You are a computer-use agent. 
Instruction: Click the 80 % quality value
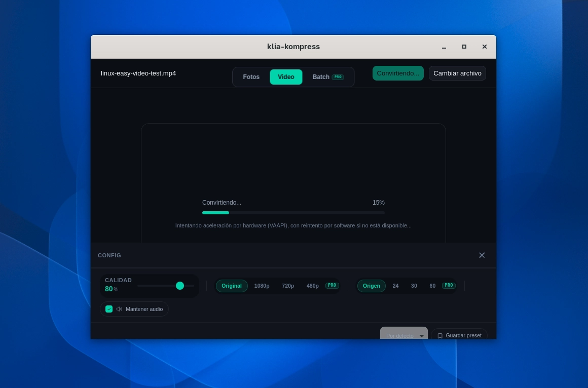(112, 289)
